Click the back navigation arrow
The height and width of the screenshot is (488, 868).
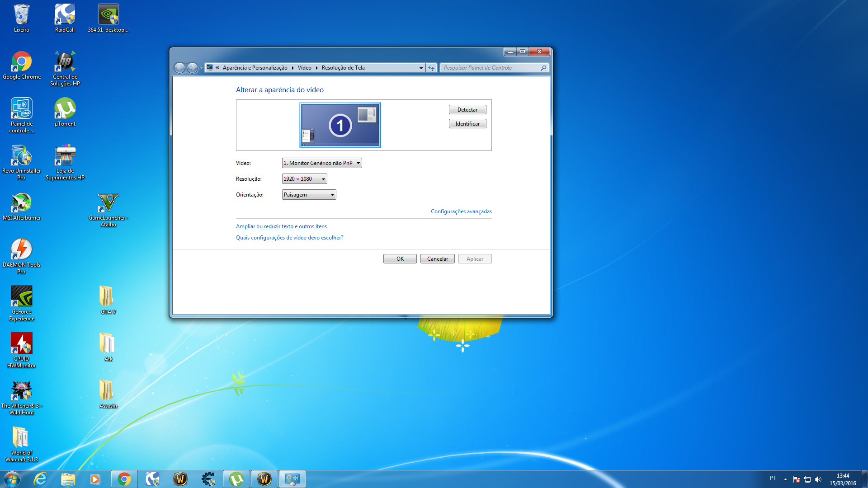click(179, 68)
